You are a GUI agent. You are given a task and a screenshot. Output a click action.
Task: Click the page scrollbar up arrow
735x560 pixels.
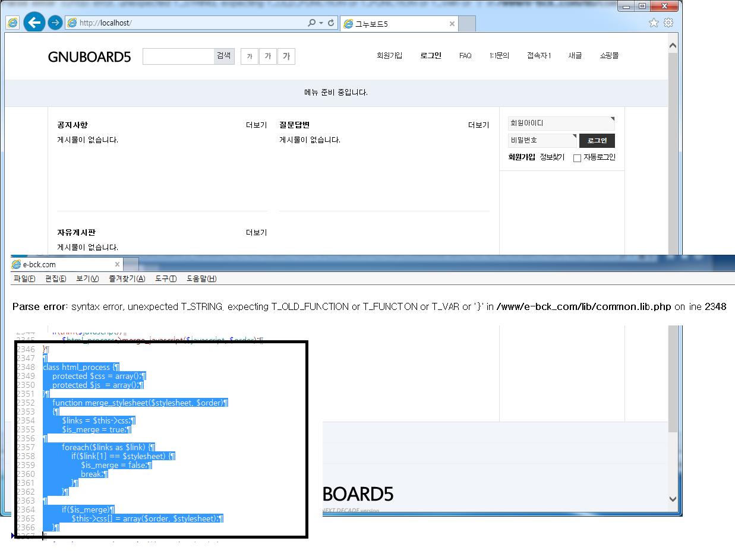(x=673, y=46)
